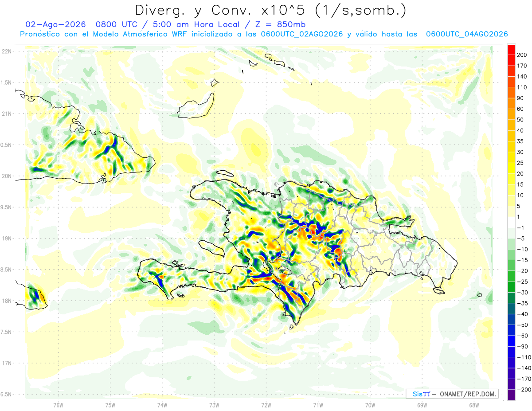This screenshot has width=532, height=411.
Task: Click the '71W' longitude label
Action: pyautogui.click(x=318, y=405)
